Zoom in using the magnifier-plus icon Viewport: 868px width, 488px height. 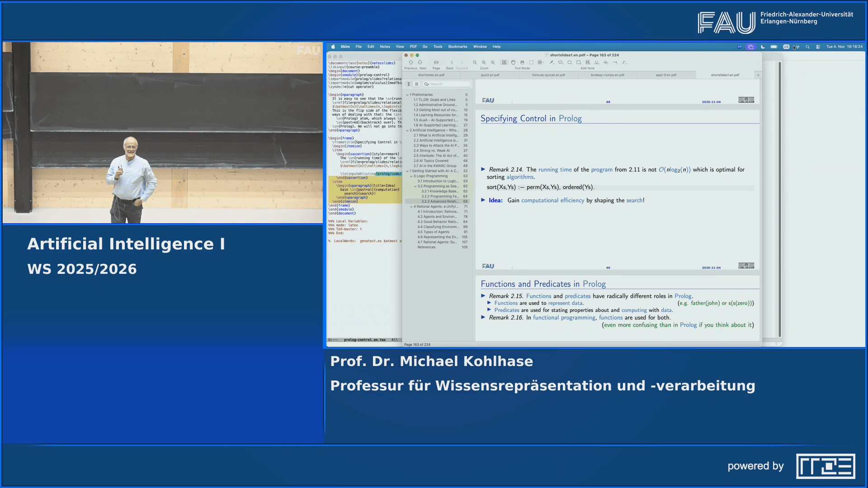point(493,62)
